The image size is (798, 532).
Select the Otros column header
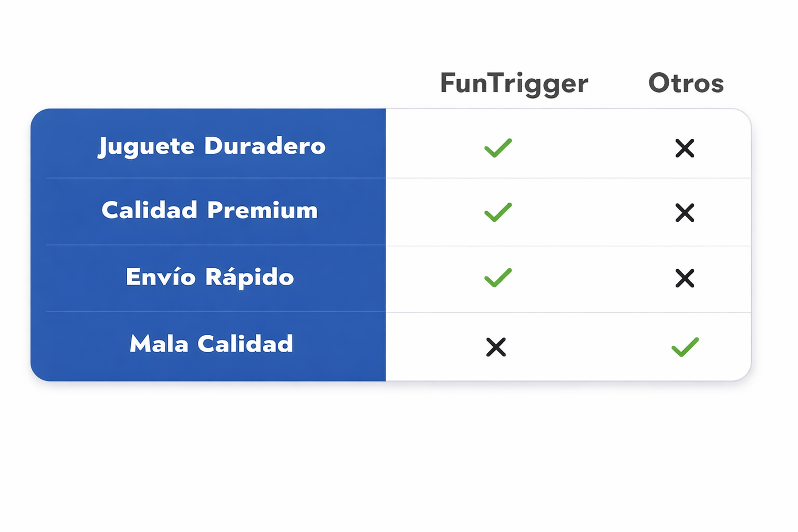point(686,84)
